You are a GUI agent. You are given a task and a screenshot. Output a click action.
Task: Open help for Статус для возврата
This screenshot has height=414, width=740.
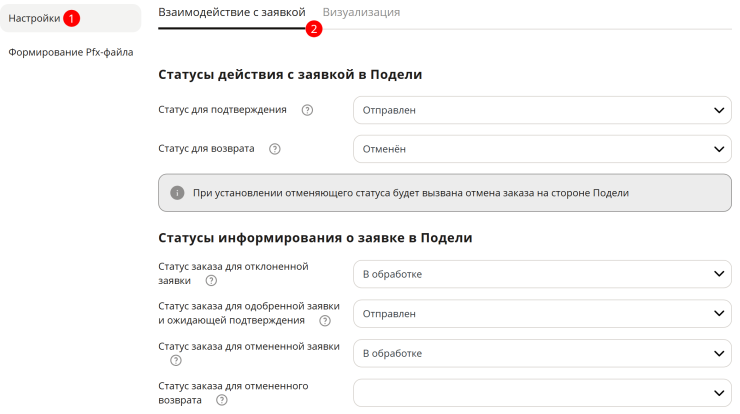[x=275, y=149]
